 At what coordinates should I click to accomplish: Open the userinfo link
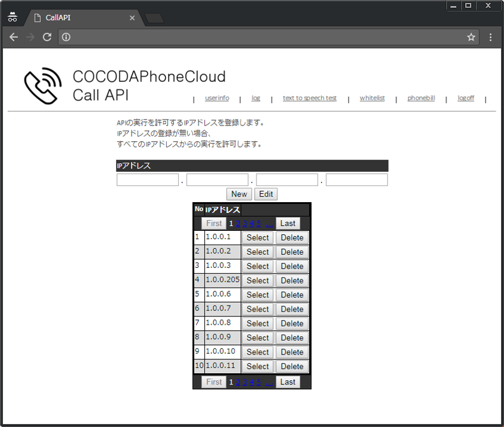[217, 98]
